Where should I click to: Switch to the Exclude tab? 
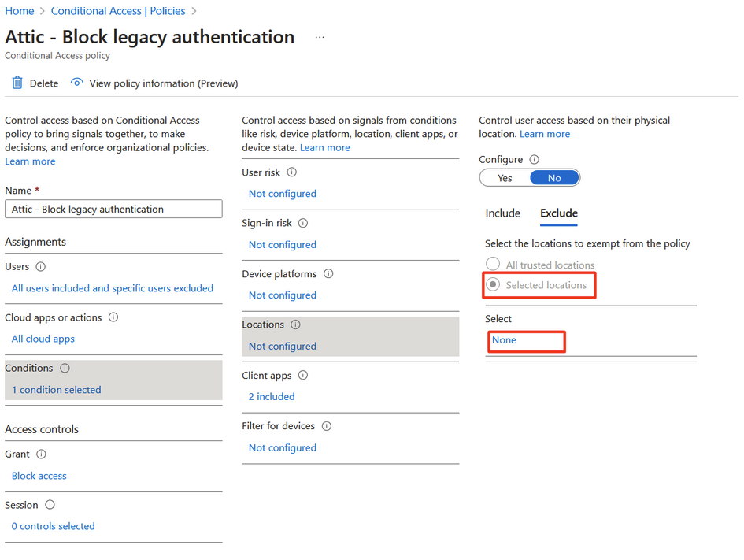pos(558,213)
